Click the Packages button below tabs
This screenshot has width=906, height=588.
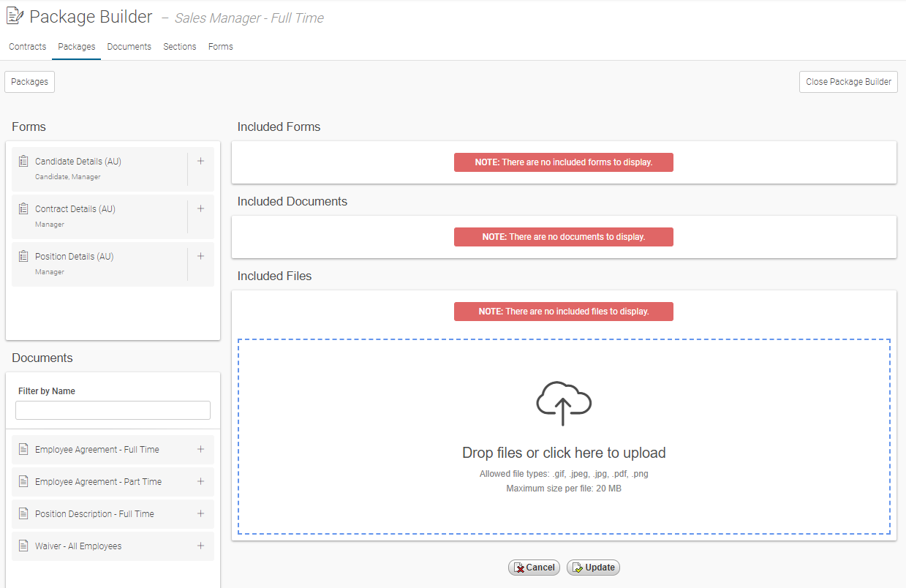[30, 82]
